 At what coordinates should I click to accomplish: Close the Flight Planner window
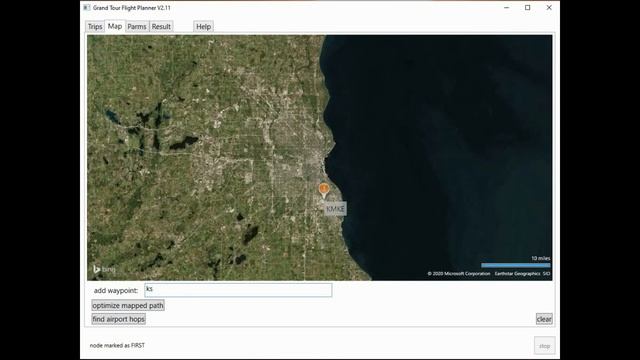[x=549, y=8]
